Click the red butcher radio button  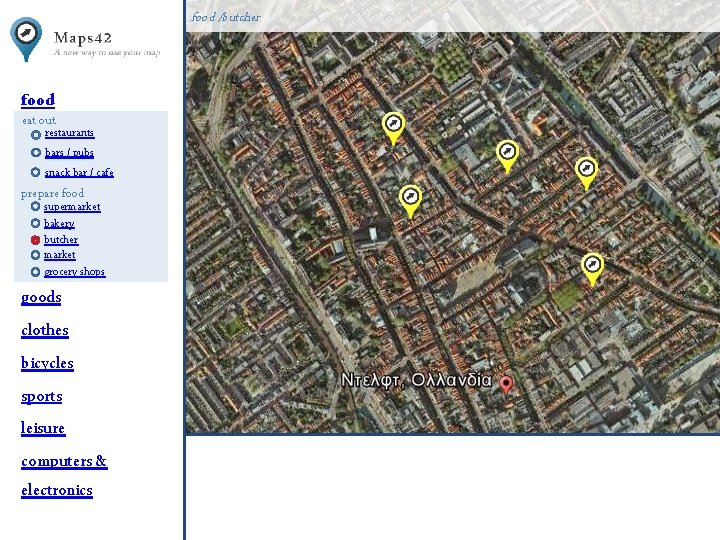[x=35, y=240]
